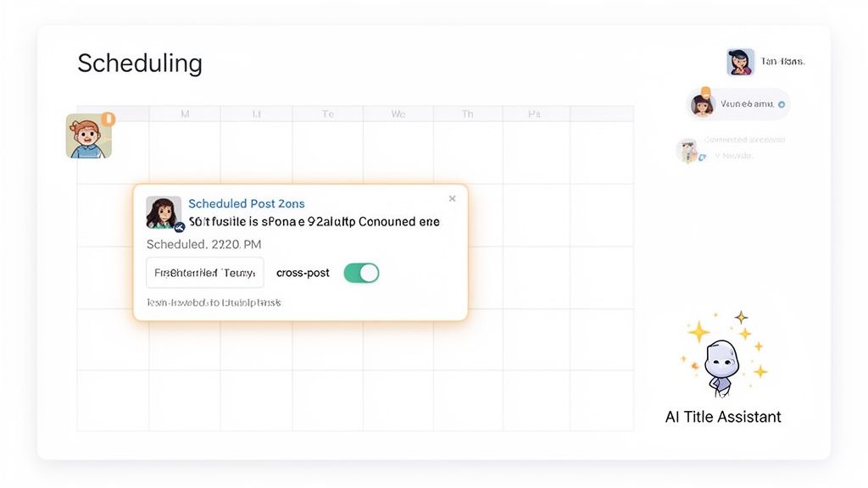Click the faded third account avatar
The height and width of the screenshot is (488, 868).
click(x=687, y=150)
